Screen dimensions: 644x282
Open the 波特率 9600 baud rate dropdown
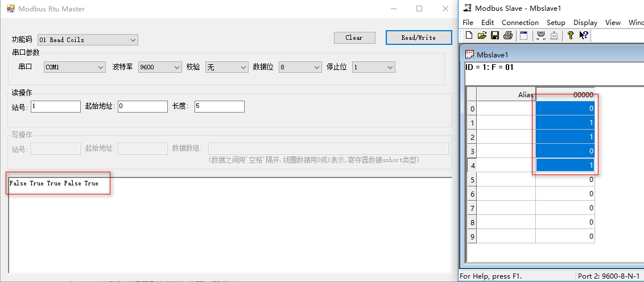pyautogui.click(x=160, y=67)
